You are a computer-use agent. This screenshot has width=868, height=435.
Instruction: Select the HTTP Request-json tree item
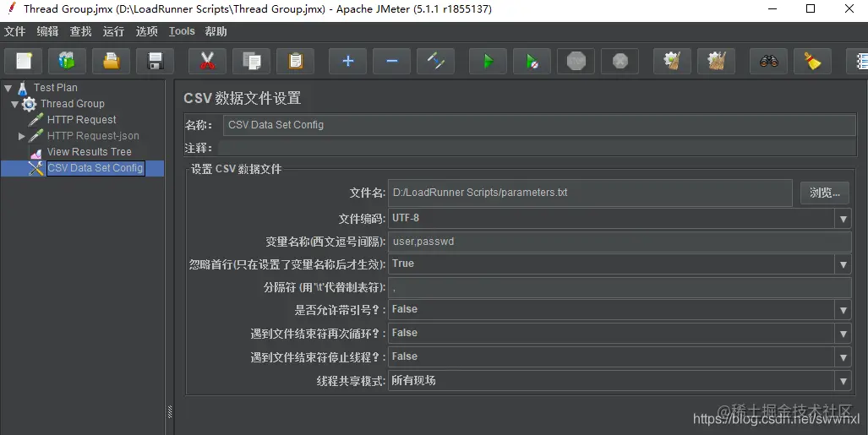coord(93,136)
